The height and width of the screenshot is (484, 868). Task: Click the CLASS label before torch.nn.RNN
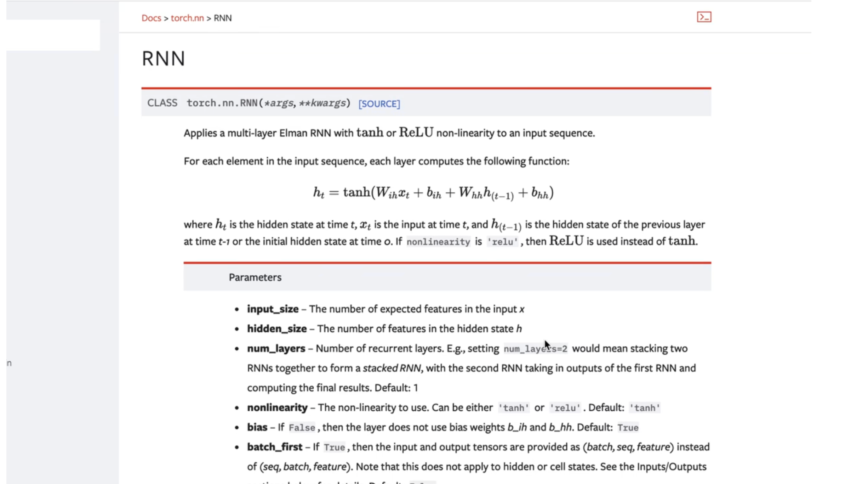tap(162, 103)
